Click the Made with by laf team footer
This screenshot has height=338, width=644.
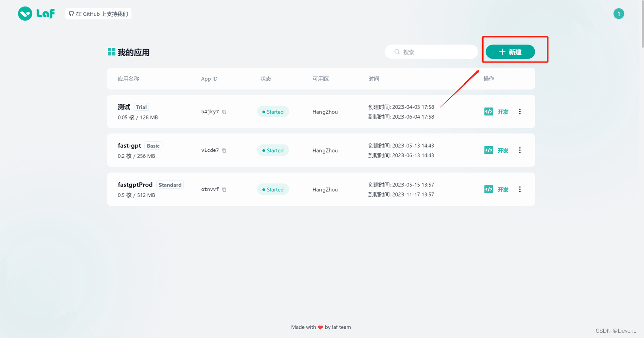pos(321,327)
